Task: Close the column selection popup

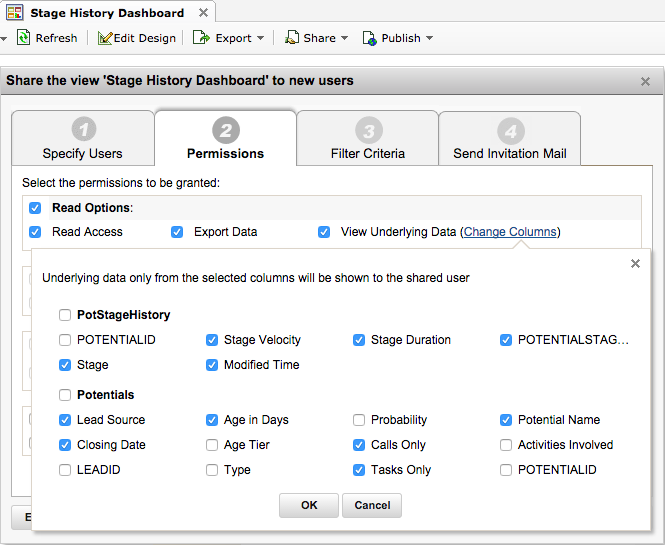Action: click(635, 264)
